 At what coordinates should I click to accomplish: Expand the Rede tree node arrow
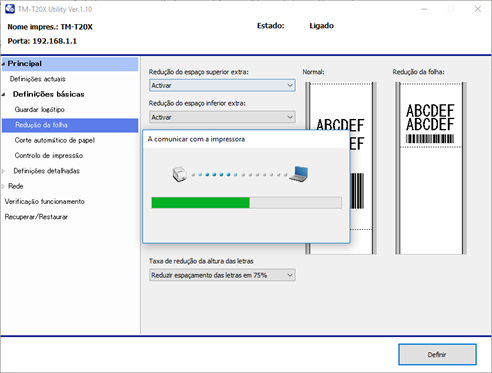pyautogui.click(x=3, y=186)
